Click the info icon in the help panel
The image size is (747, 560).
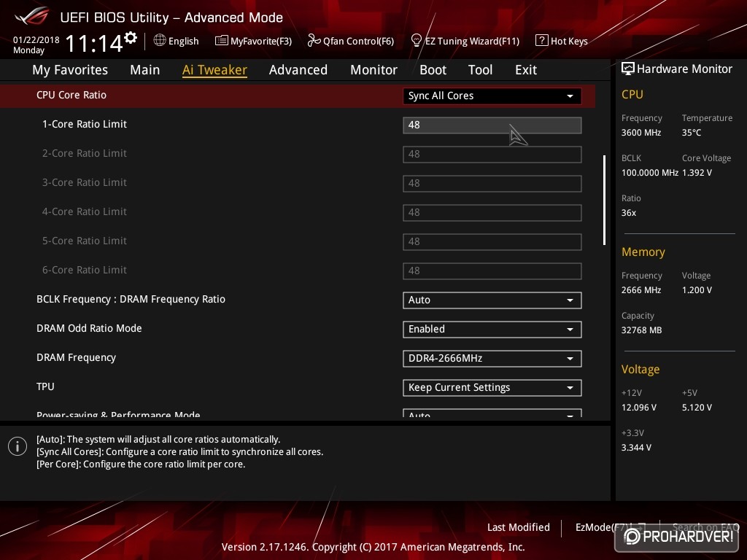pyautogui.click(x=18, y=446)
